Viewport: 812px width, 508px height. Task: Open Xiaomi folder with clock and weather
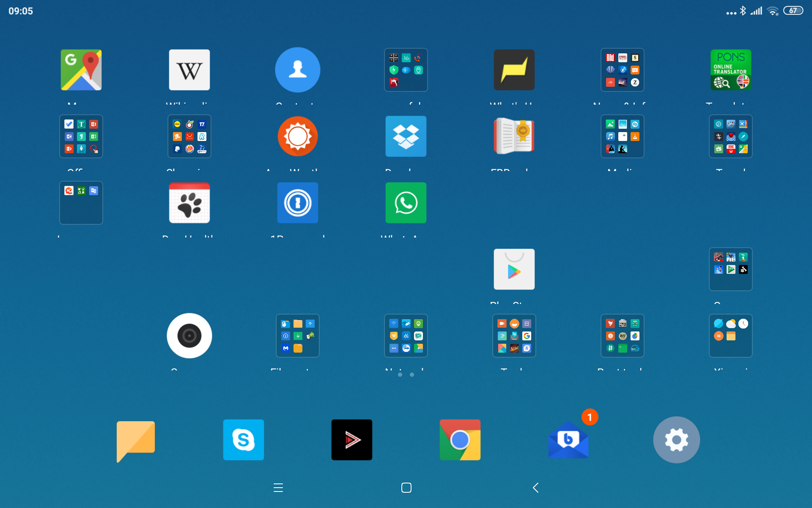(731, 336)
